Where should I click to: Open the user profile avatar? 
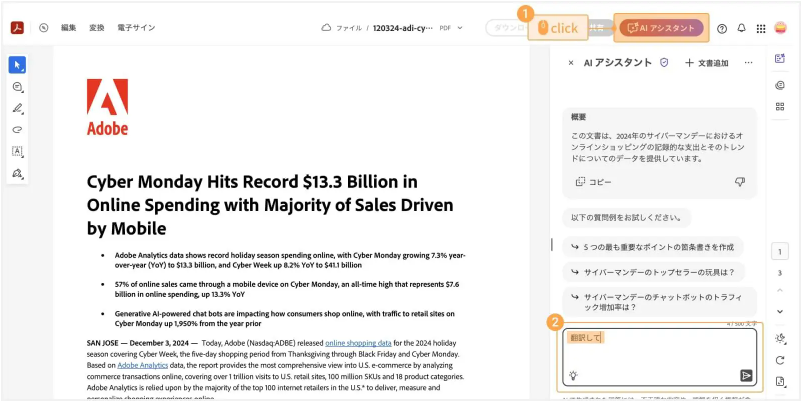780,28
